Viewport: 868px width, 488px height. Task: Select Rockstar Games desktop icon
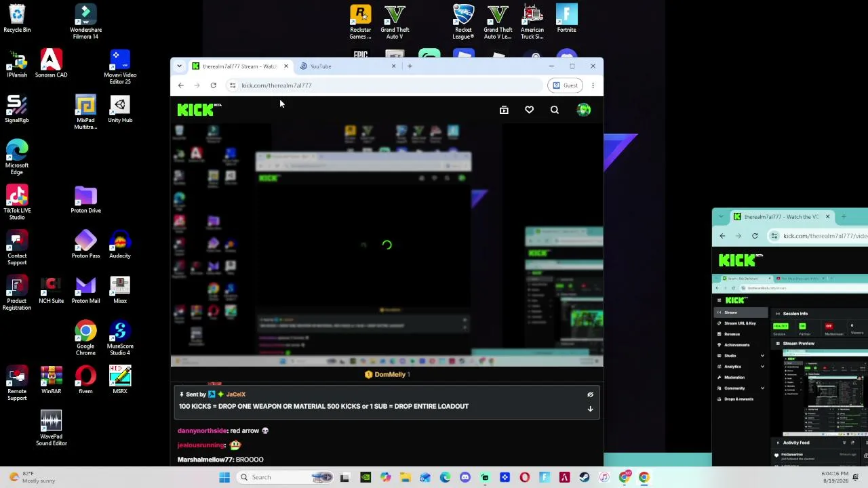360,22
